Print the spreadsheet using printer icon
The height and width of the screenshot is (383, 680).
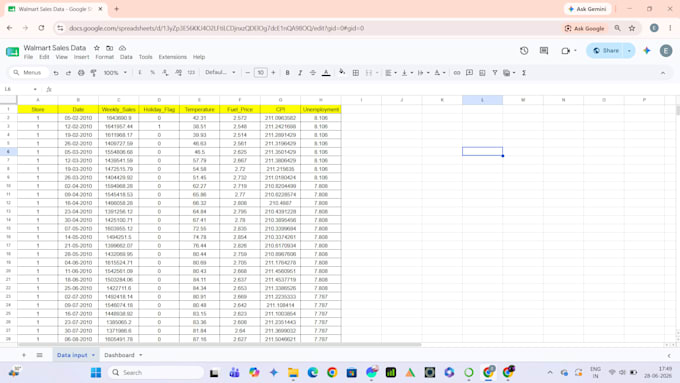tap(81, 73)
